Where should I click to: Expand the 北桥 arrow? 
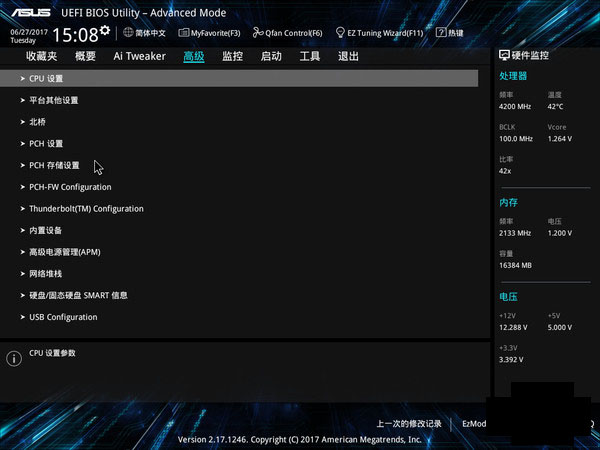pyautogui.click(x=23, y=122)
